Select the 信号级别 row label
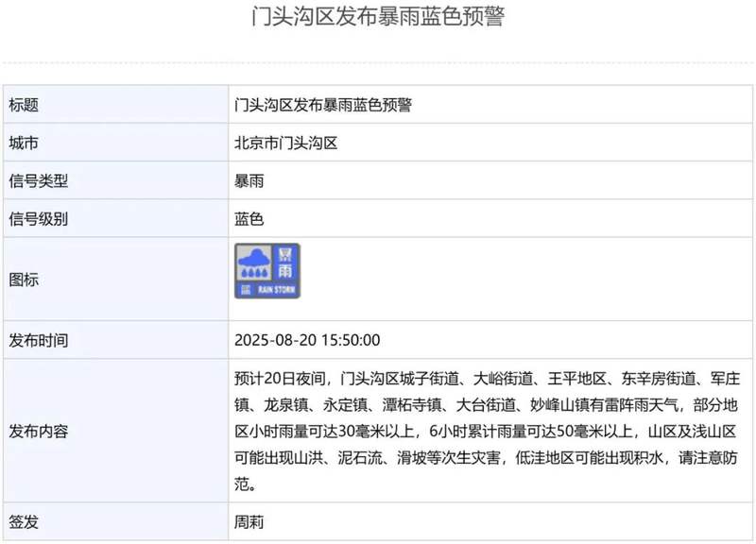756x544 pixels. (x=39, y=219)
